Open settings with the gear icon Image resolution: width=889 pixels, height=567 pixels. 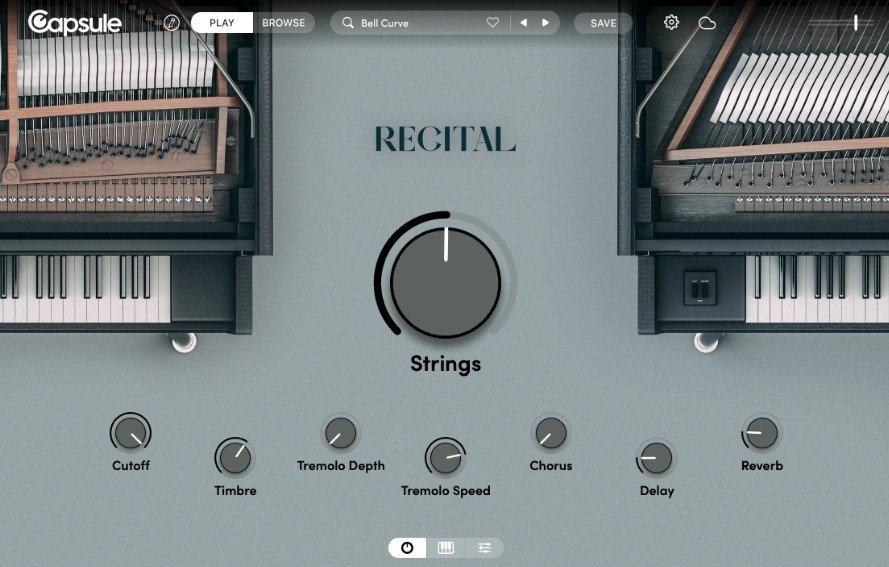[671, 23]
